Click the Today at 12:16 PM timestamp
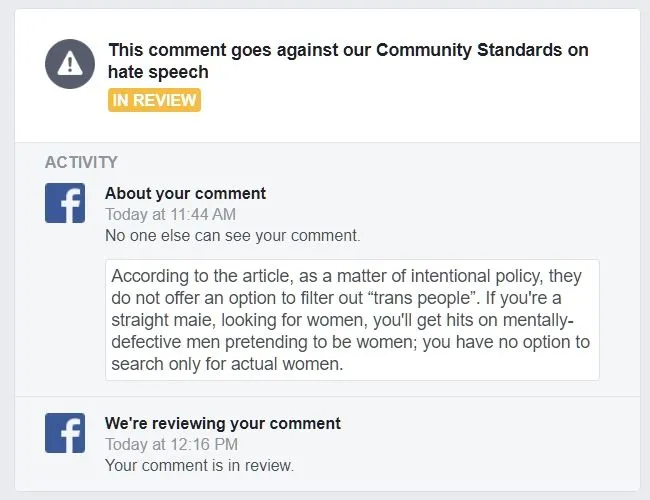Screen dimensions: 650x500 (170, 444)
